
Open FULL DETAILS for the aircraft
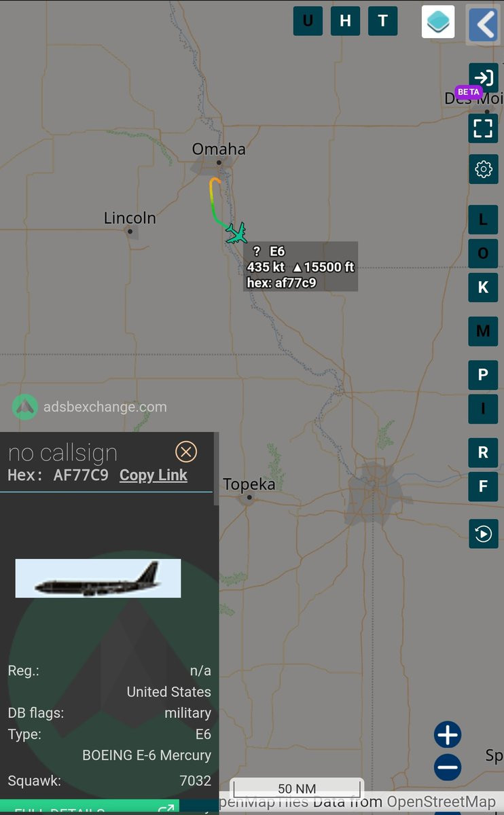(x=90, y=808)
